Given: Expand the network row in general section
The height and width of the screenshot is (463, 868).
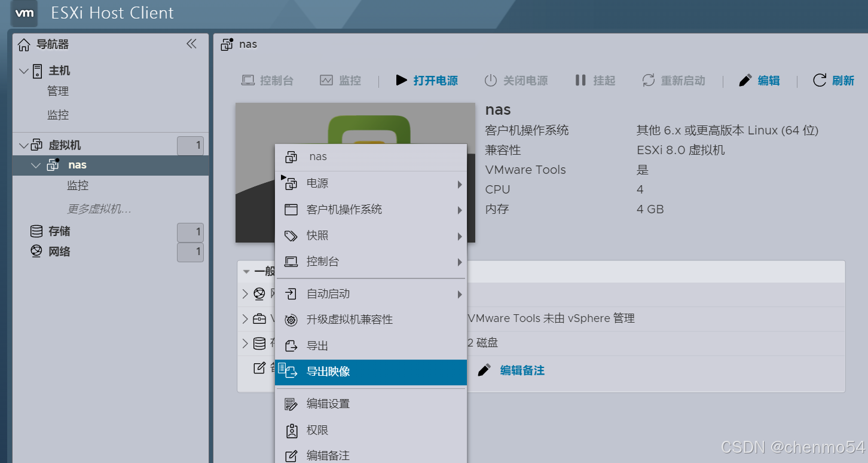Looking at the screenshot, I should tap(245, 294).
